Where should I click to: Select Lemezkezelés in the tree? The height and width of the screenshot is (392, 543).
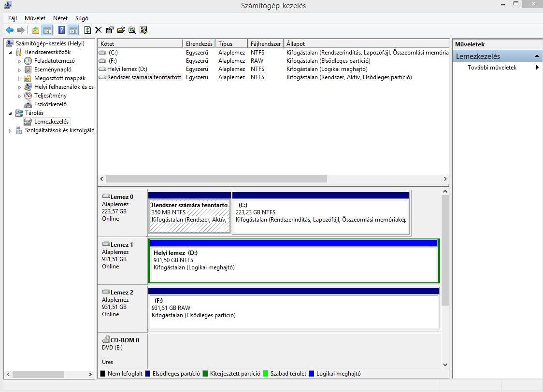coord(51,122)
